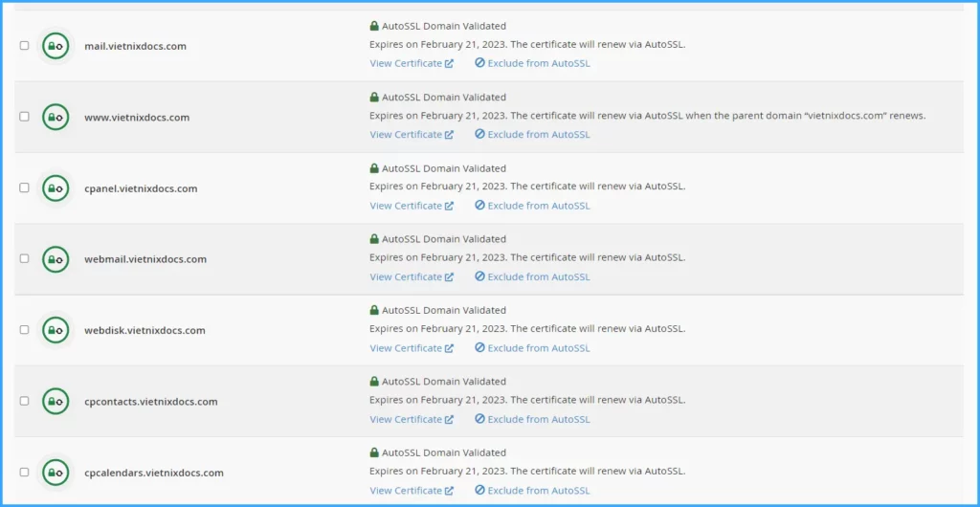Open View Certificate for cpcontacts.vietnixdocs.com
The image size is (980, 507).
[411, 419]
